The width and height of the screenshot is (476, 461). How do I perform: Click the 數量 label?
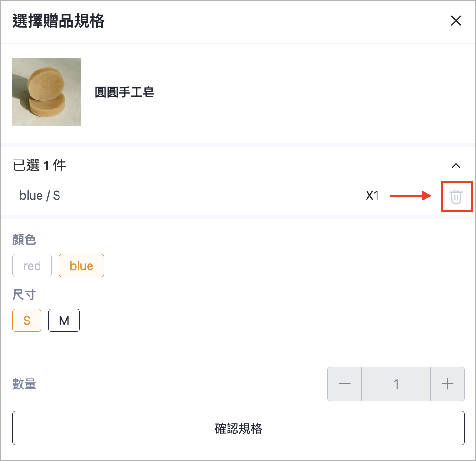tap(24, 384)
